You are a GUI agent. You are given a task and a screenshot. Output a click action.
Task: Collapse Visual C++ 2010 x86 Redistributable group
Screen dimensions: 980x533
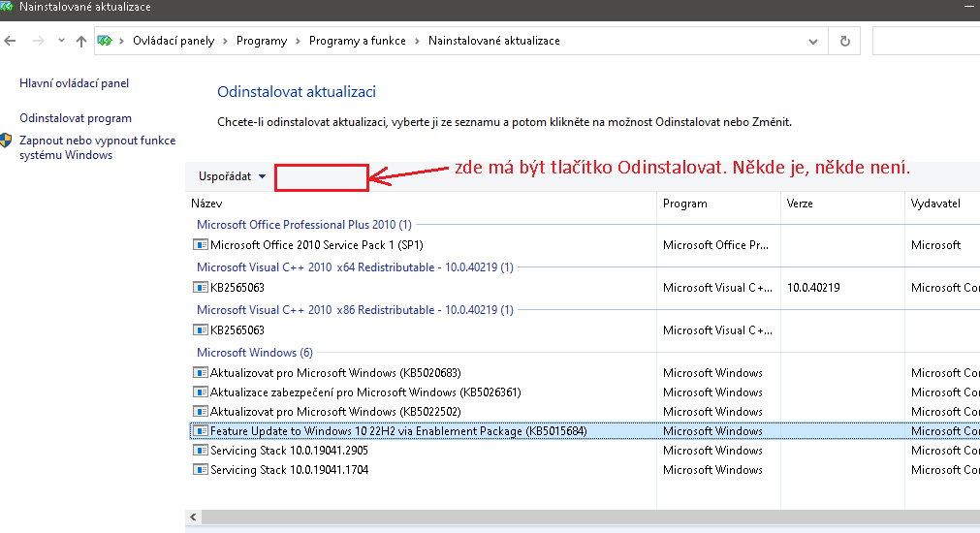355,309
